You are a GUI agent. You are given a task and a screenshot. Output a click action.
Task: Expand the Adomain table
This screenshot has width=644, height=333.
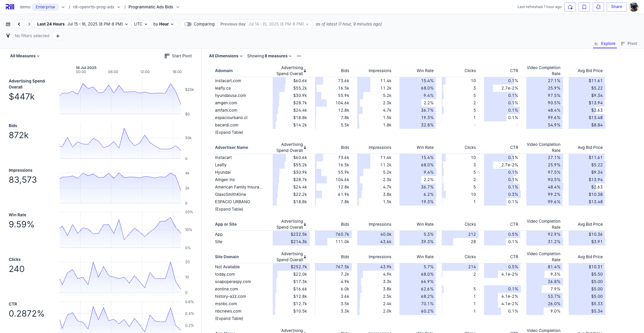coord(229,132)
